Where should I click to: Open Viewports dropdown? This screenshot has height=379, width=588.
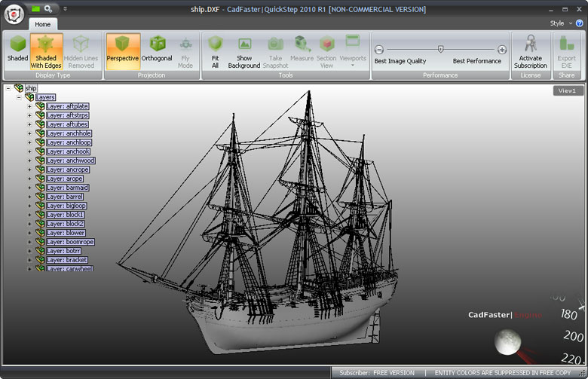(x=353, y=51)
